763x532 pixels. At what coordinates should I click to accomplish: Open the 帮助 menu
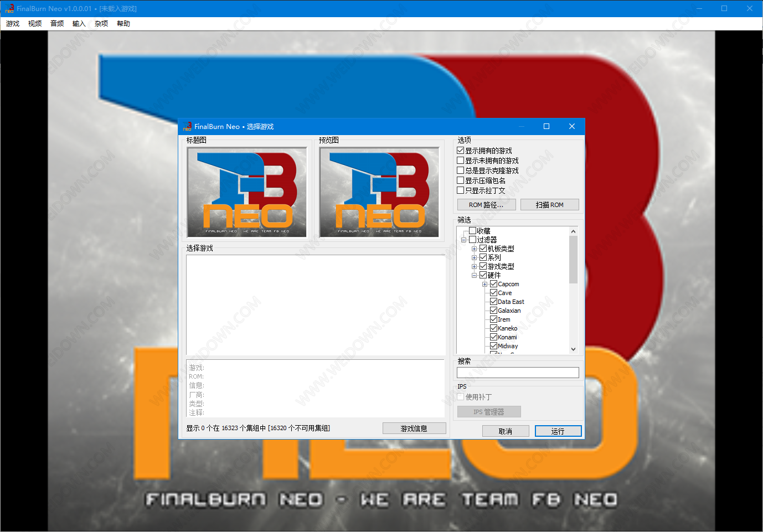point(123,24)
